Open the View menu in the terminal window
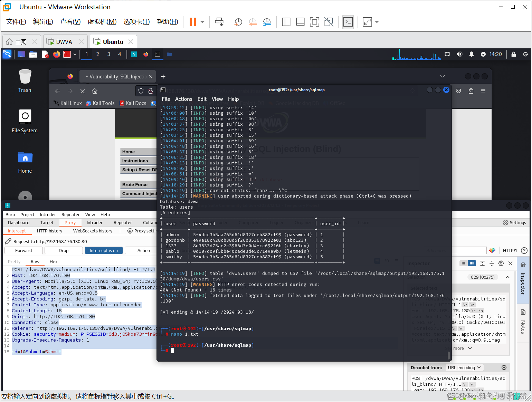Viewport: 532px width, 402px height. pos(217,99)
